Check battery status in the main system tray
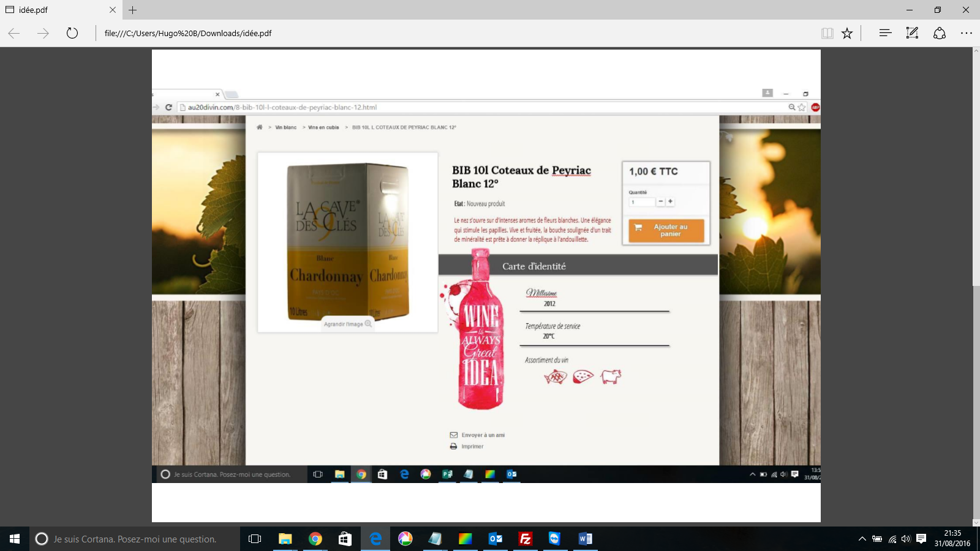 pos(877,539)
